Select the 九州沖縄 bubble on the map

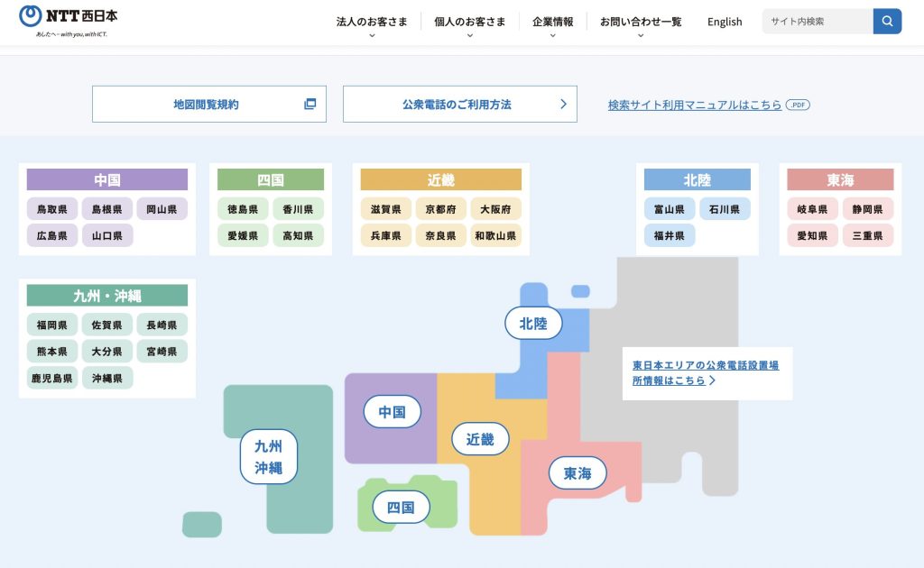coord(268,456)
